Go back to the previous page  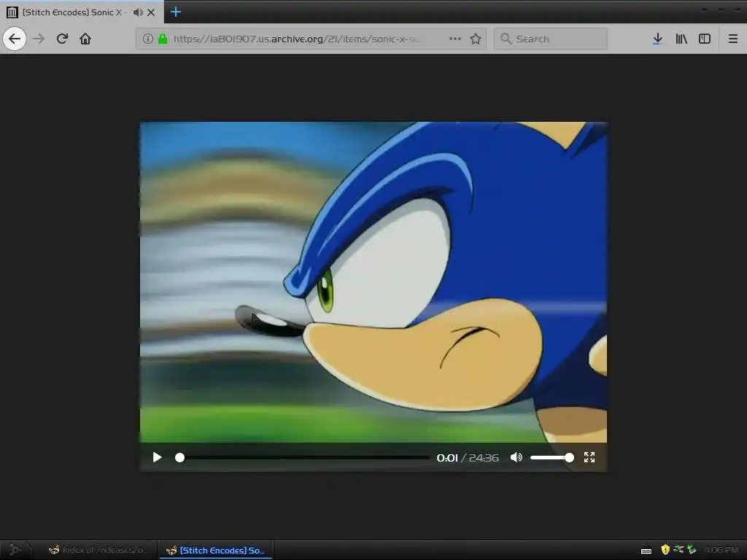tap(15, 39)
